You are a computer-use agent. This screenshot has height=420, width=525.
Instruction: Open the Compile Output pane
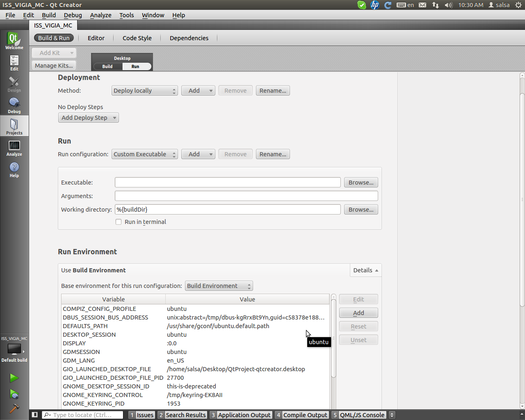click(302, 415)
